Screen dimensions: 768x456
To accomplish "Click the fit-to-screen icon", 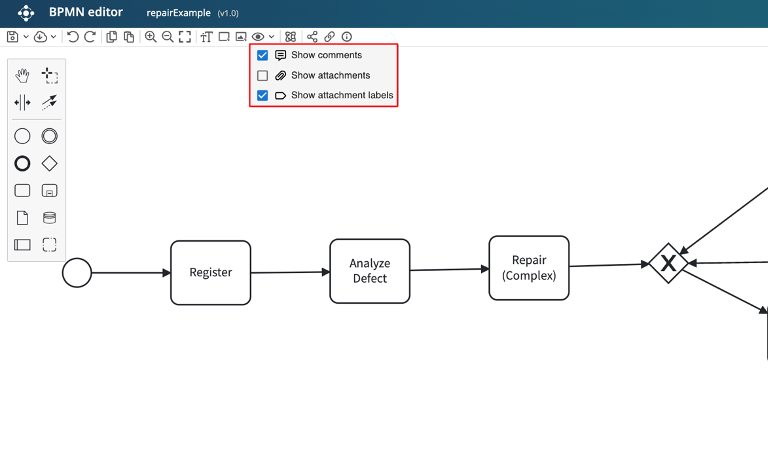I will click(185, 37).
